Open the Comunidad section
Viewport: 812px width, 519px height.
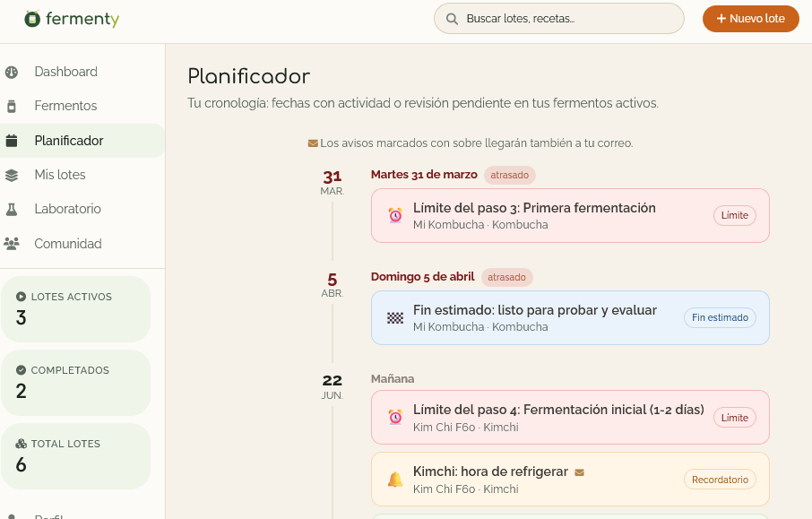(82, 244)
